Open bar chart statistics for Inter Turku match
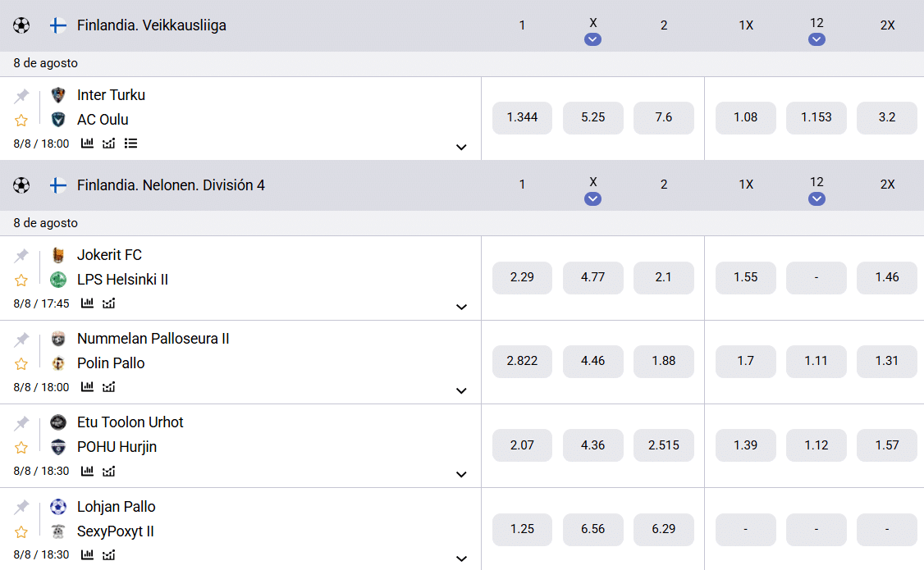924x570 pixels. click(x=87, y=143)
